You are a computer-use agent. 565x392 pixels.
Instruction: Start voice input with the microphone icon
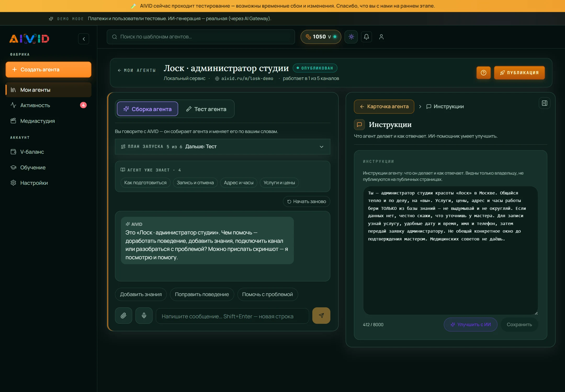144,316
